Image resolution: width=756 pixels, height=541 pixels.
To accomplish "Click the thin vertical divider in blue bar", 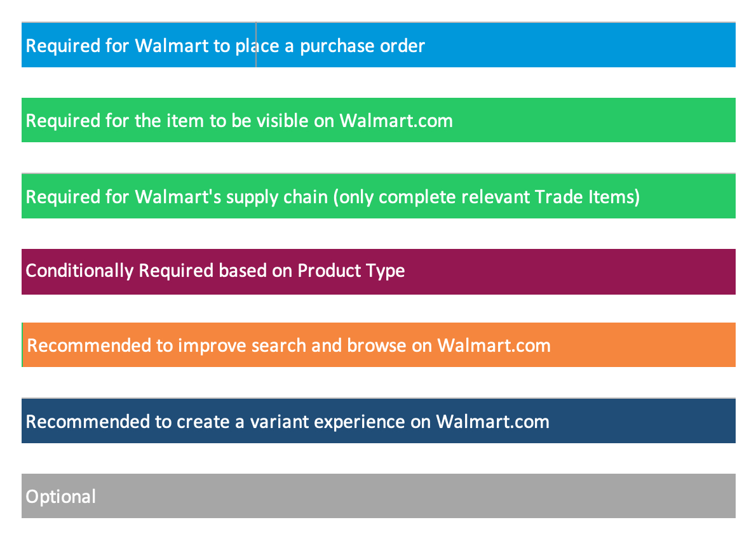I will [x=256, y=45].
